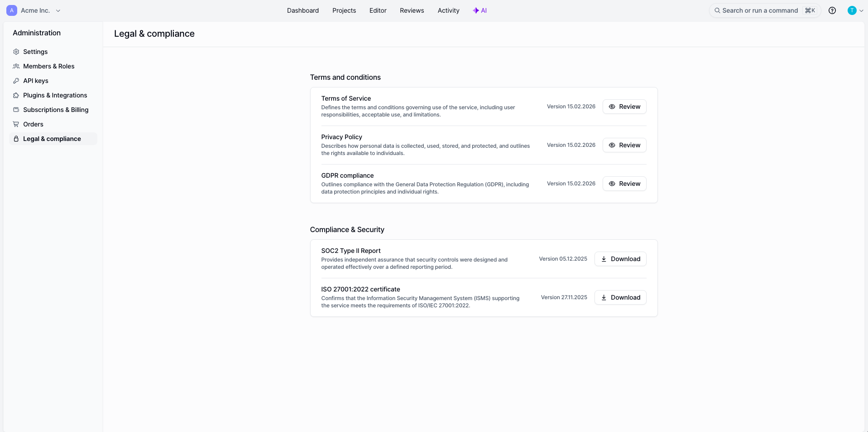Viewport: 868px width, 432px height.
Task: Open the Dashboard tab
Action: pos(303,10)
